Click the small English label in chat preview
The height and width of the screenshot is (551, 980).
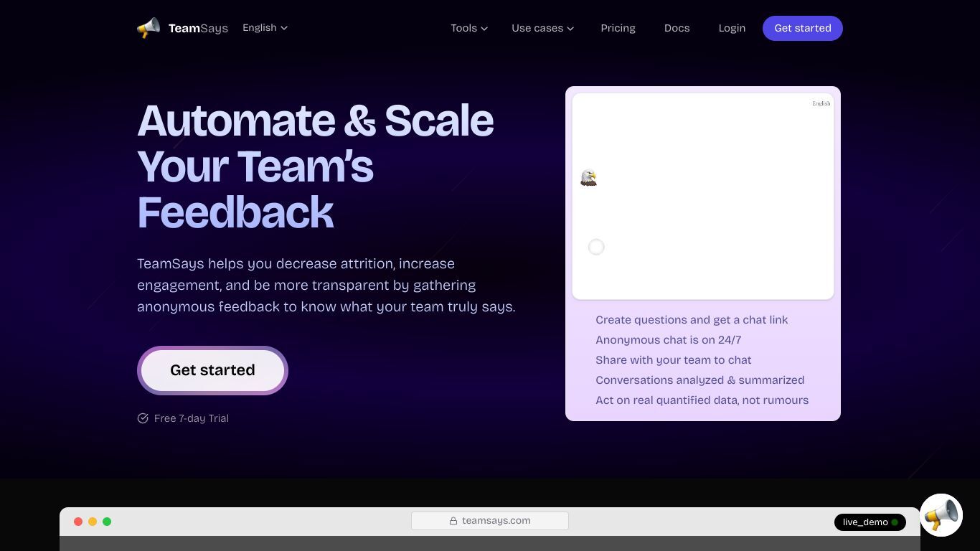point(821,103)
